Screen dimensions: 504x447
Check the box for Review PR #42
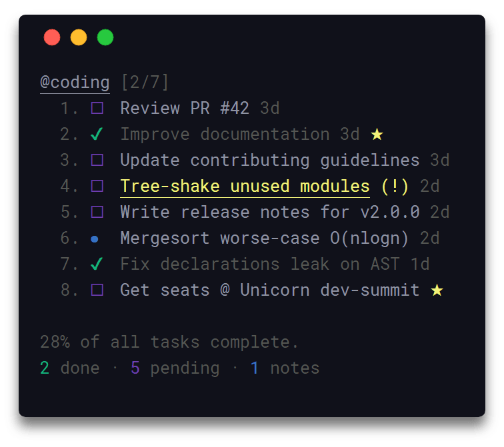[x=97, y=108]
